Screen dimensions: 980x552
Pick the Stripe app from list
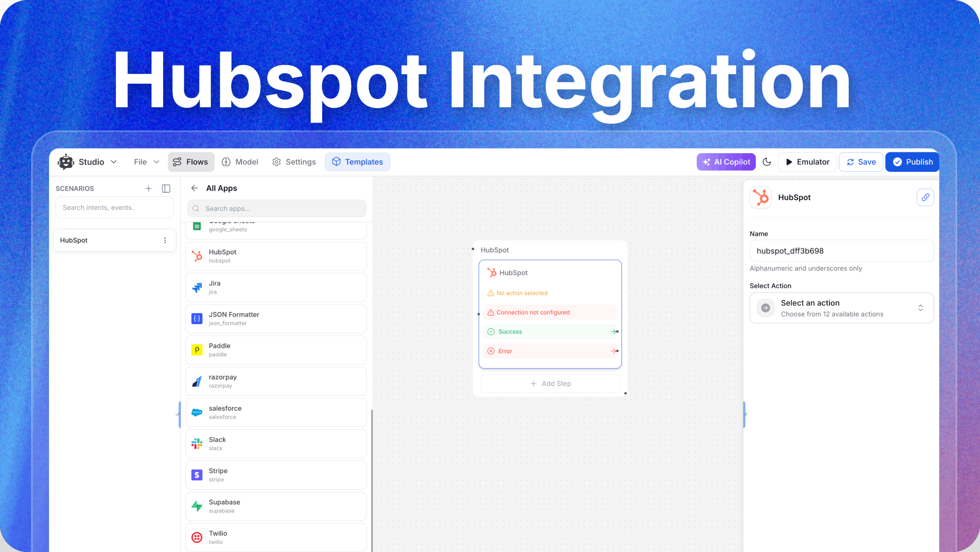pos(276,475)
